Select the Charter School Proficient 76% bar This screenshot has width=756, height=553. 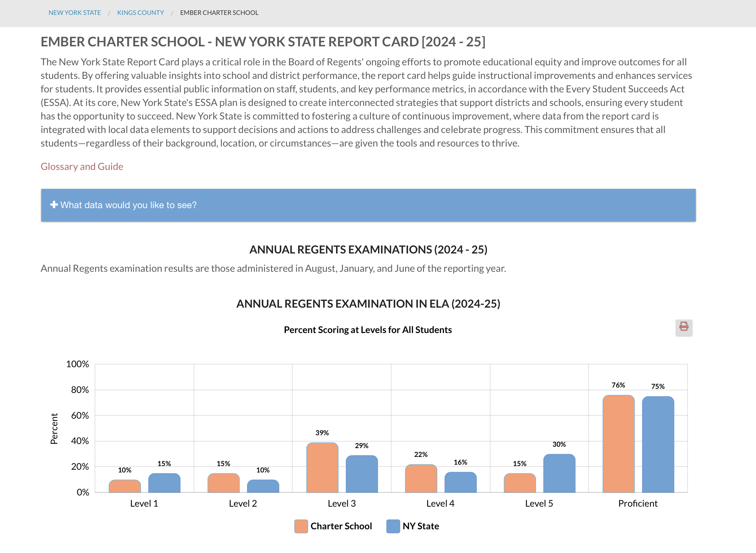[618, 443]
